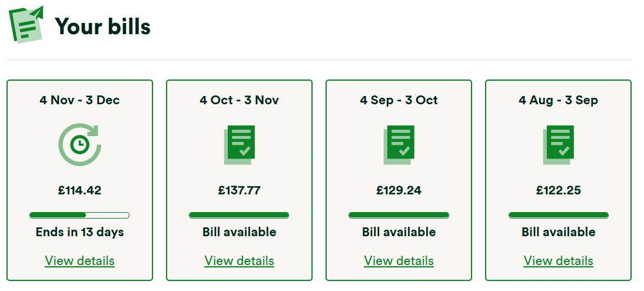Click the full progress bar under £129.24
Screen dimensions: 644x291
[399, 215]
